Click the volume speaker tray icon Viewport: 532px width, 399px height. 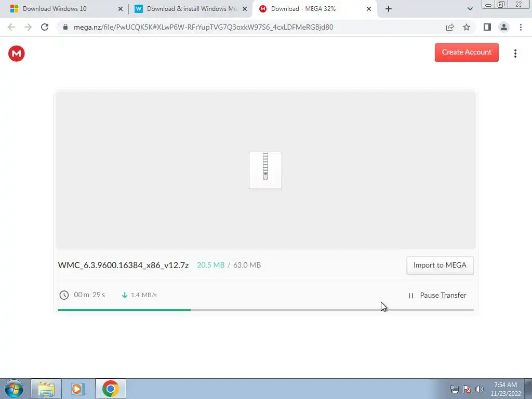click(479, 389)
